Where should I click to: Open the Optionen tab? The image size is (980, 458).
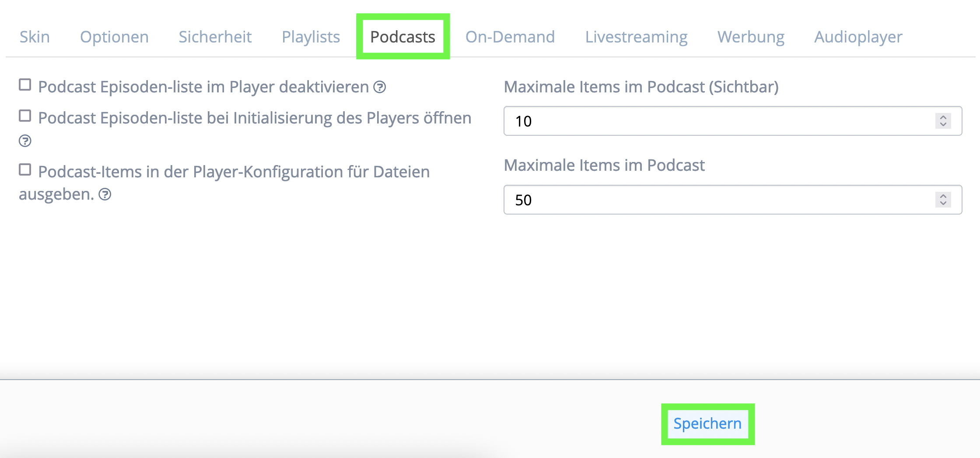114,37
